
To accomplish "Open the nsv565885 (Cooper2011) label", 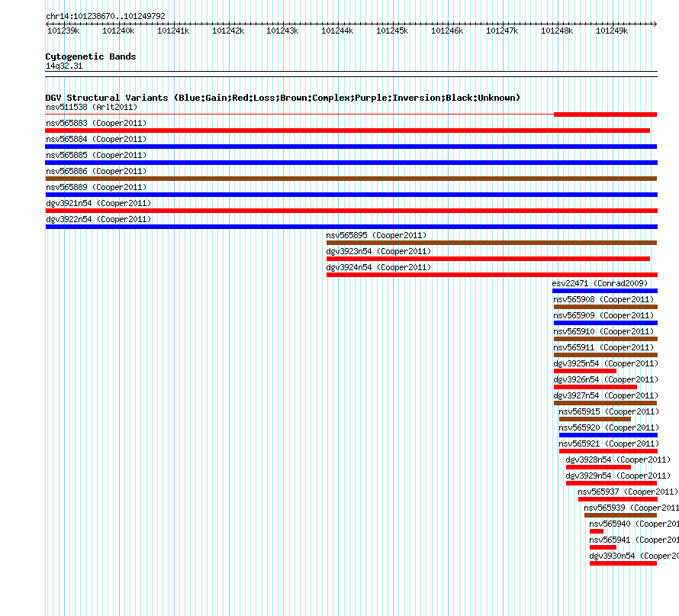I will (96, 155).
